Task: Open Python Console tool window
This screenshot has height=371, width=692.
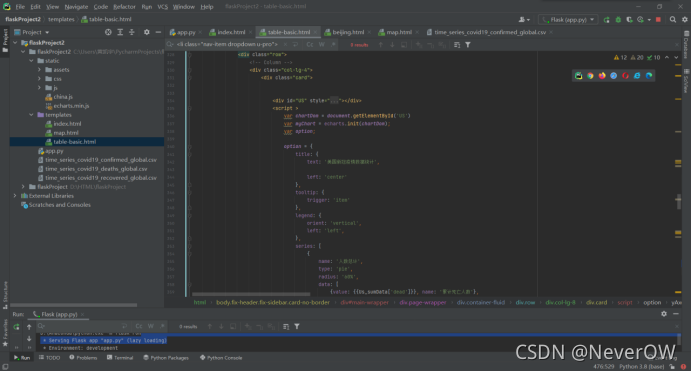Action: click(221, 358)
